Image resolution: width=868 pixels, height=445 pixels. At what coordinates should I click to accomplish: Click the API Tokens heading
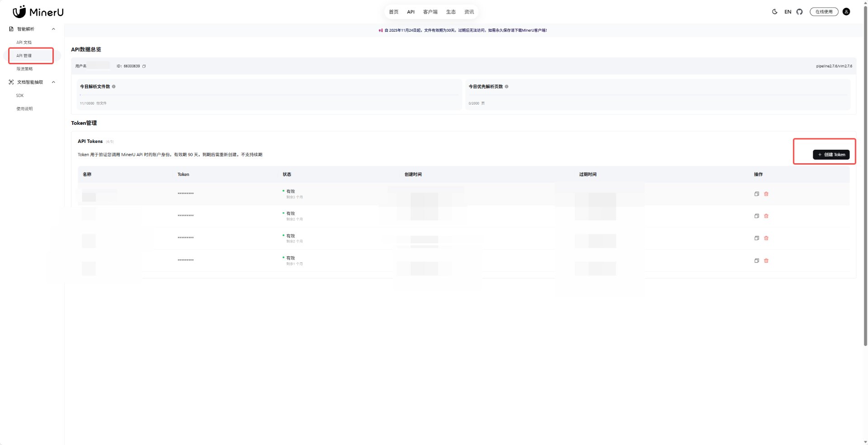tap(90, 142)
